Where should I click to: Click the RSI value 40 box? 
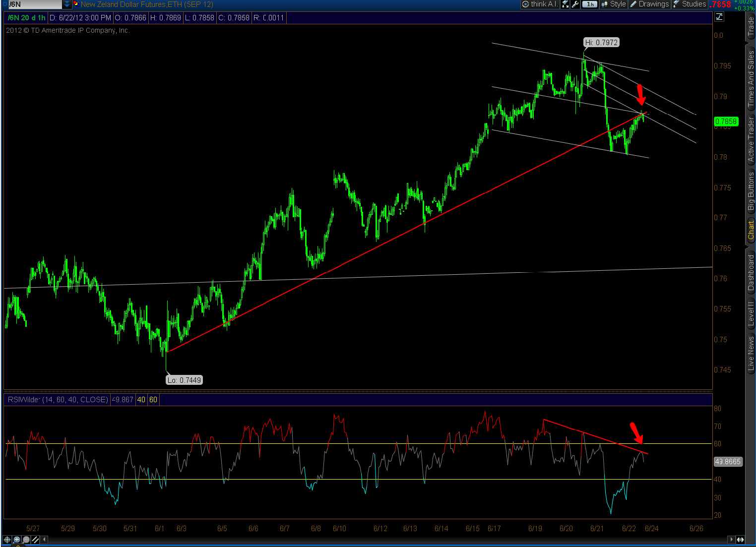pos(141,400)
